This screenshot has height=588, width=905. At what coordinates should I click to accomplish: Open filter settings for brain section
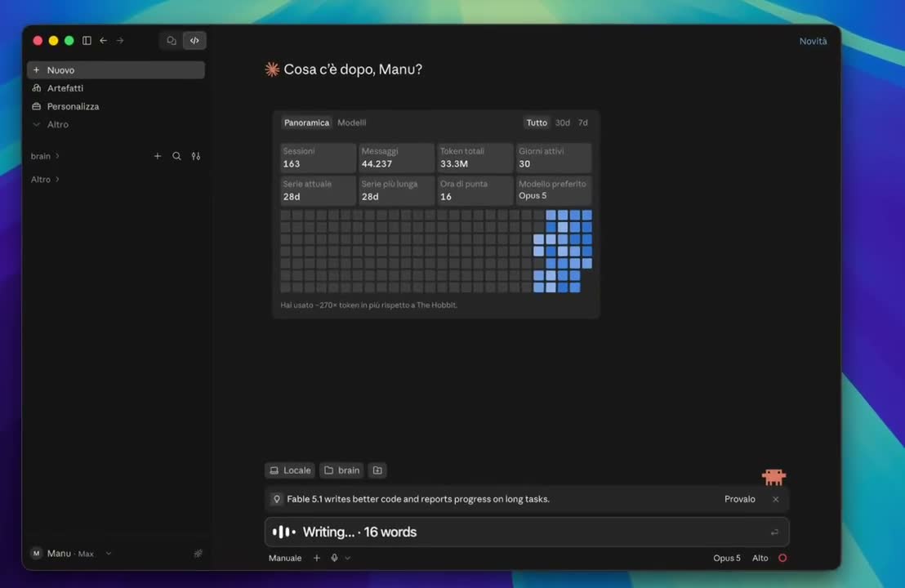196,156
